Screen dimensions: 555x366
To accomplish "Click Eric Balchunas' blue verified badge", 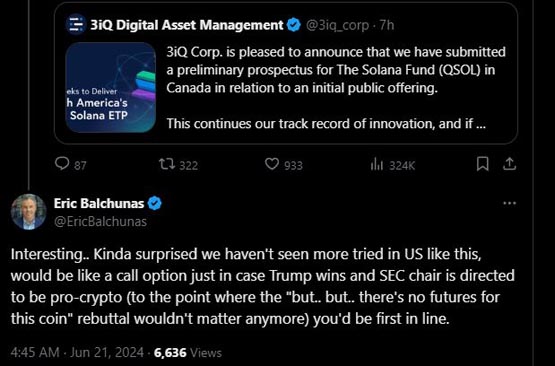I will (x=154, y=204).
